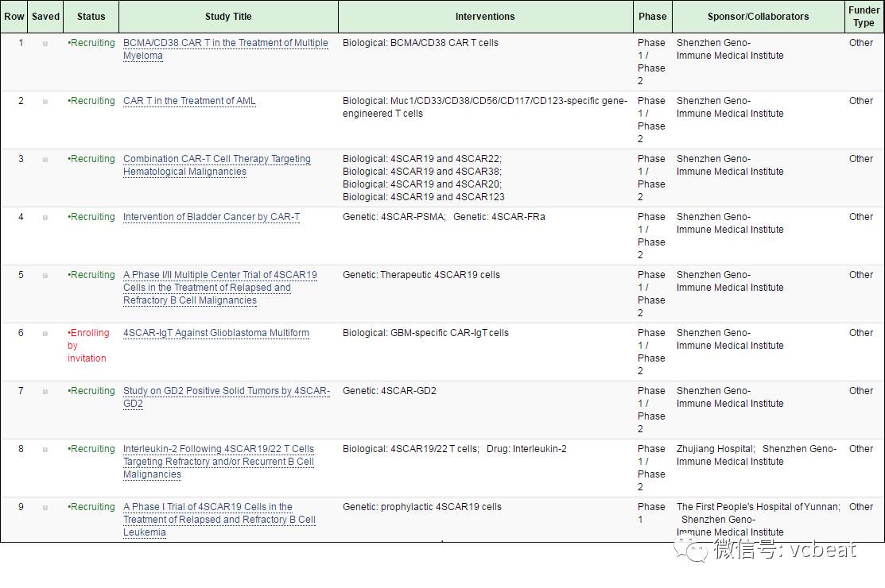The height and width of the screenshot is (588, 885).
Task: Select Shenzhen Geno-Immune Medical Institute in row 1
Action: [731, 49]
